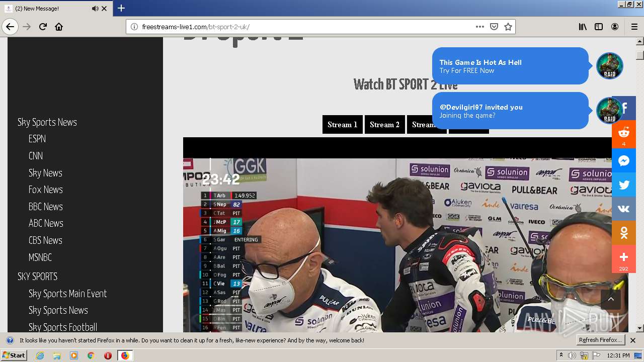Open Sky Sports Football link

point(63,327)
